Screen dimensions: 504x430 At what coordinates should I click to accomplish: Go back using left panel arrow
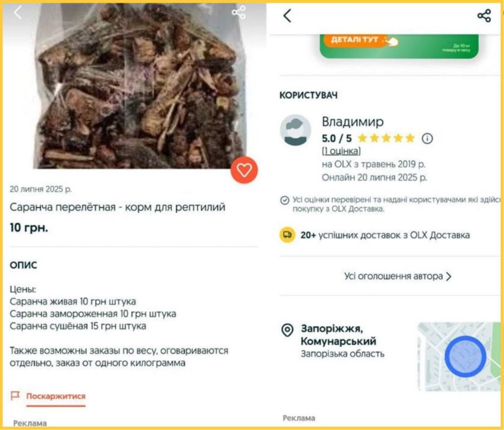(18, 12)
